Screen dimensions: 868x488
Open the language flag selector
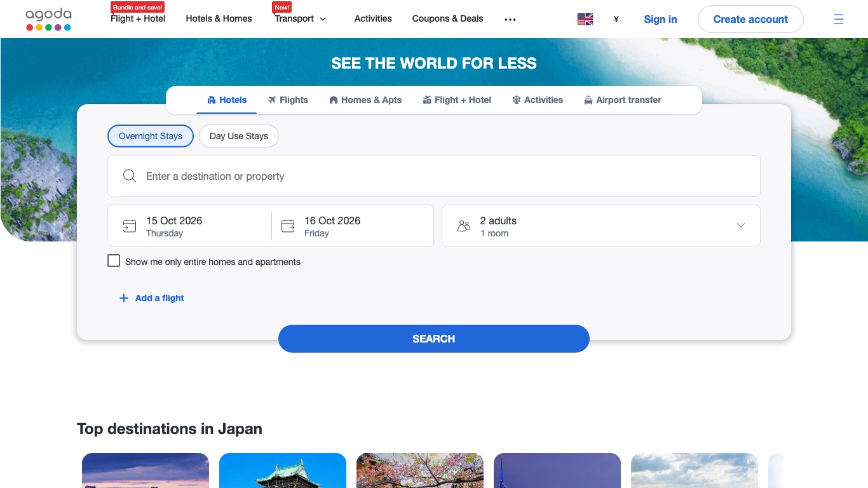point(585,19)
